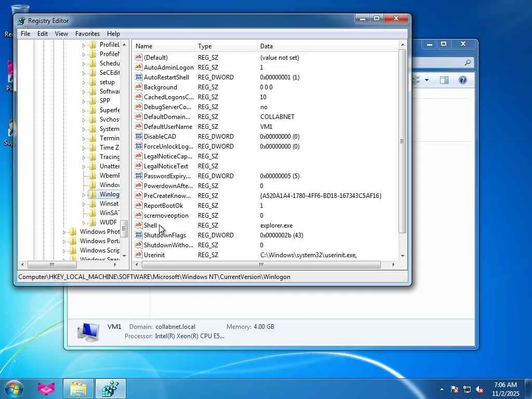Select the Windows Scrip tree item

tap(100, 250)
